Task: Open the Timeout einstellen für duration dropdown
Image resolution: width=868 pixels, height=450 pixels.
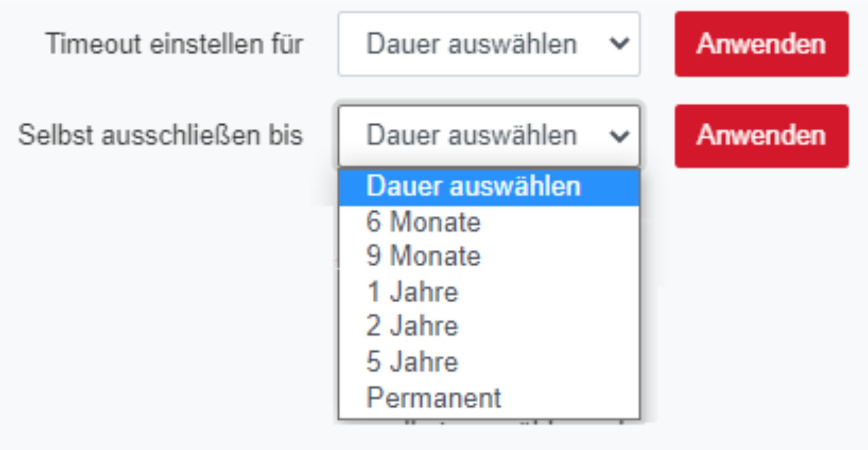Action: [488, 44]
